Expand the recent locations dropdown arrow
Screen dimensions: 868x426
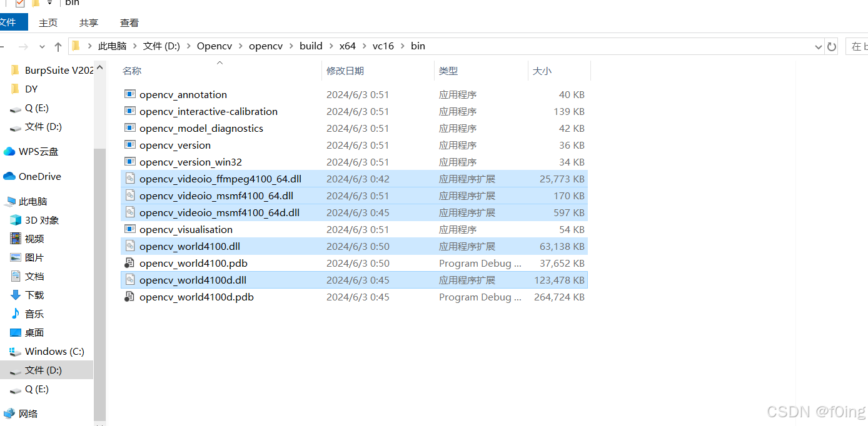(x=42, y=46)
